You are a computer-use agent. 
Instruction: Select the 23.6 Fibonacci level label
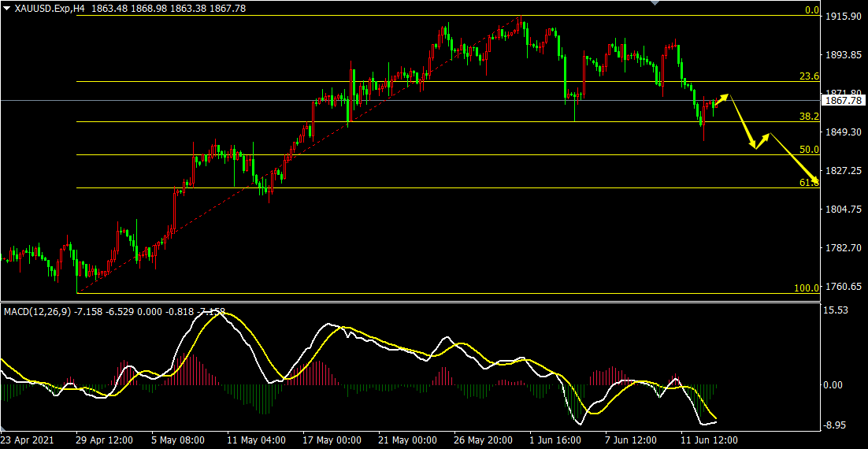[809, 76]
